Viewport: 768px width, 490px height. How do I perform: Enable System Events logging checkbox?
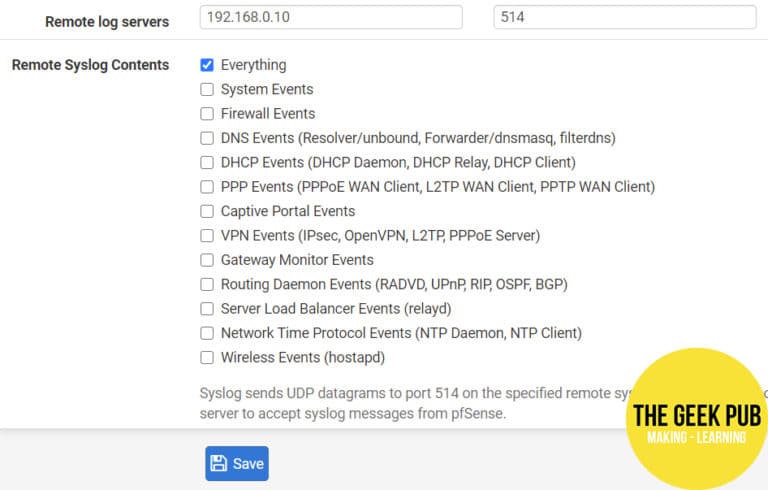tap(207, 89)
